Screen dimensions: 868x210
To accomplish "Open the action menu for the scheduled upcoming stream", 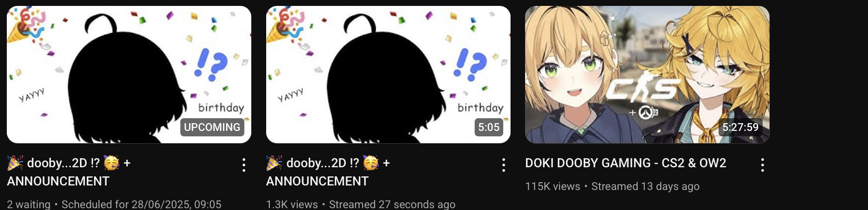I will tap(244, 165).
